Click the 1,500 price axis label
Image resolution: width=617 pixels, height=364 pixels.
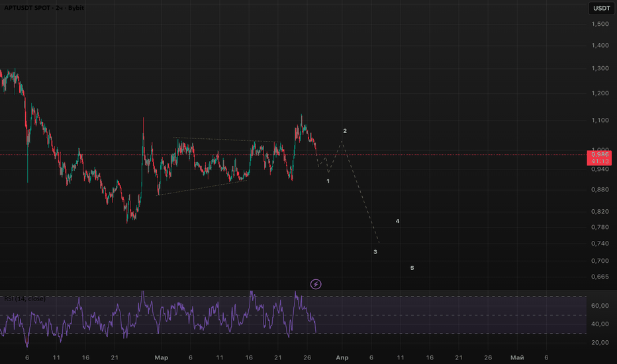pos(600,24)
